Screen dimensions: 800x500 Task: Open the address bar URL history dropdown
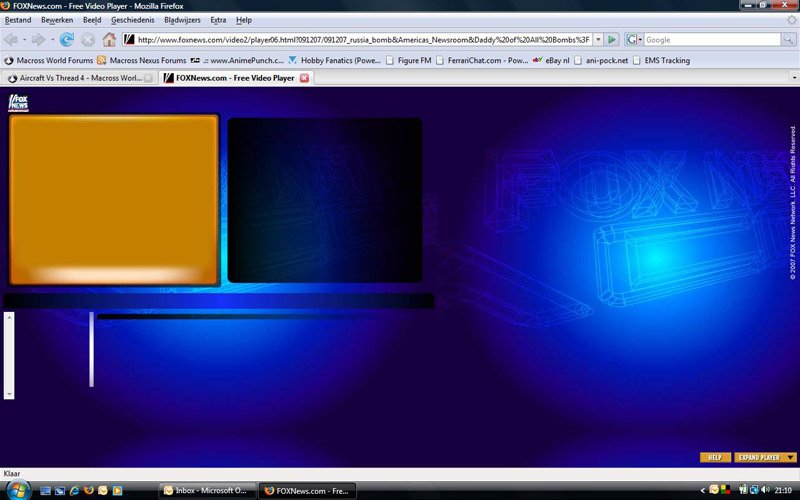[598, 39]
